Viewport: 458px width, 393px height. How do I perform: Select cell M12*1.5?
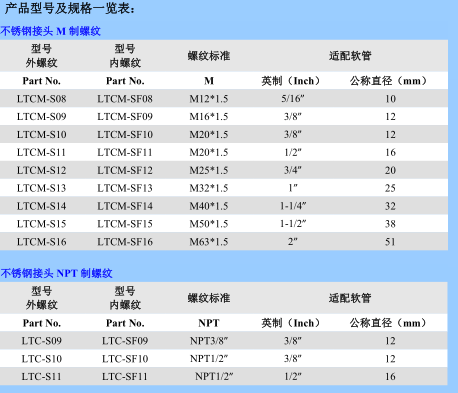click(209, 99)
